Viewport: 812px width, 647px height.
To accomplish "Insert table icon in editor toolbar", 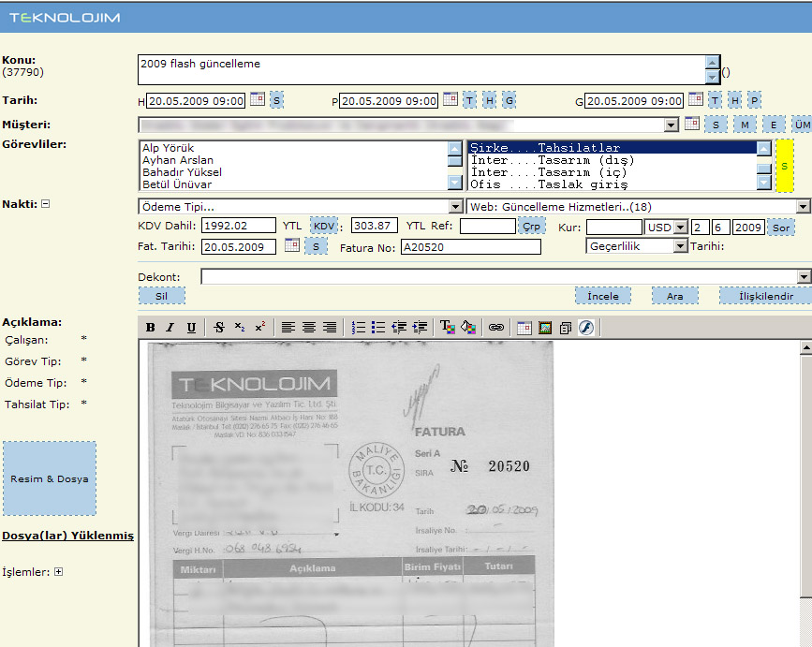I will pyautogui.click(x=524, y=328).
